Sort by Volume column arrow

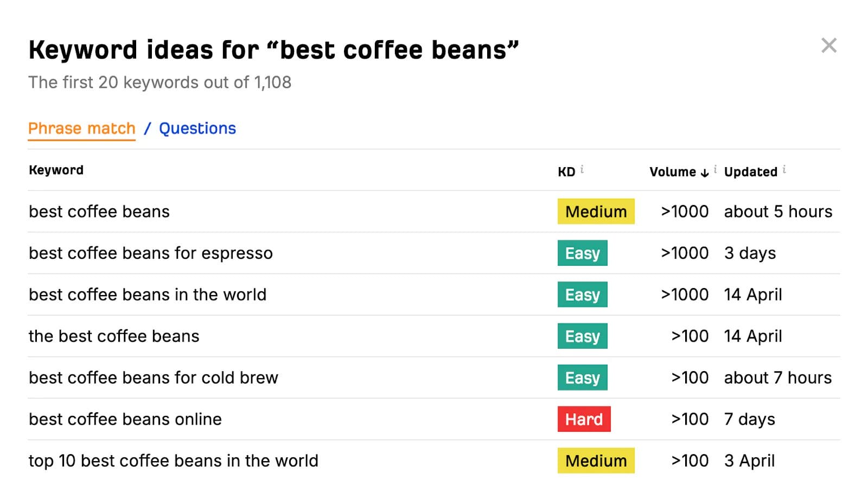pyautogui.click(x=705, y=173)
